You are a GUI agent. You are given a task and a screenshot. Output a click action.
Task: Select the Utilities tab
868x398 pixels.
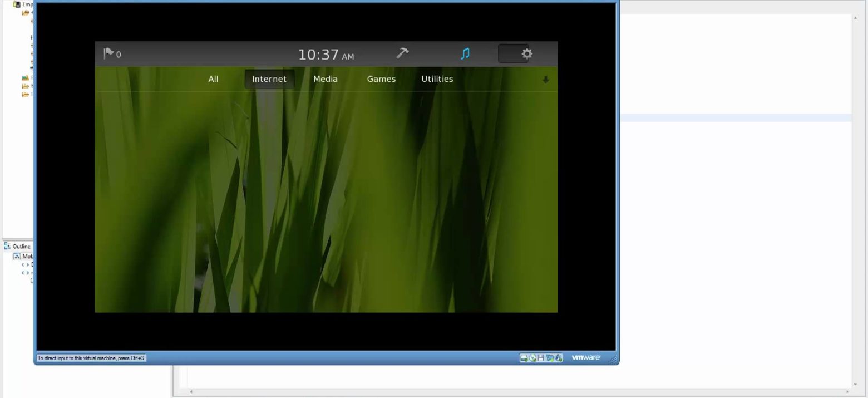point(437,79)
